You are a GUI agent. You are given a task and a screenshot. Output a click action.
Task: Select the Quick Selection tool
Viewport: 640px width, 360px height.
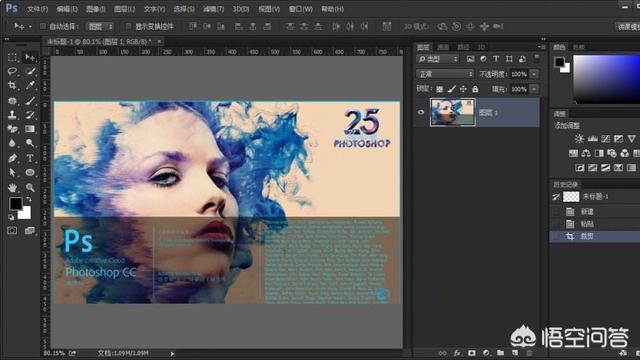pyautogui.click(x=30, y=71)
